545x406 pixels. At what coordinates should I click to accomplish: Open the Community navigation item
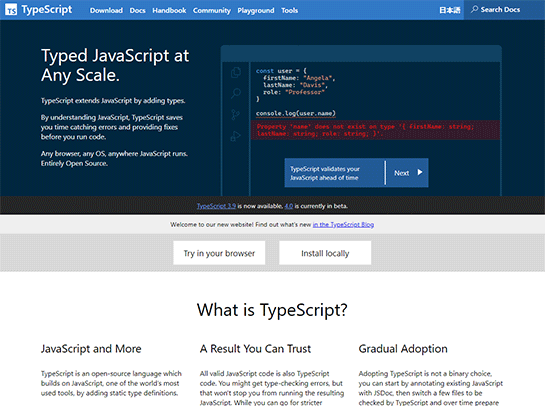212,10
